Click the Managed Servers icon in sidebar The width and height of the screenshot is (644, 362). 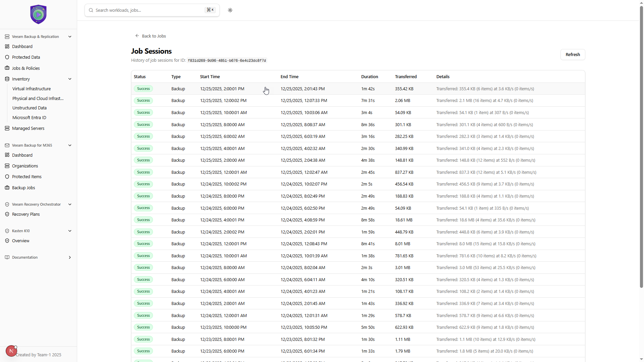[x=7, y=128]
